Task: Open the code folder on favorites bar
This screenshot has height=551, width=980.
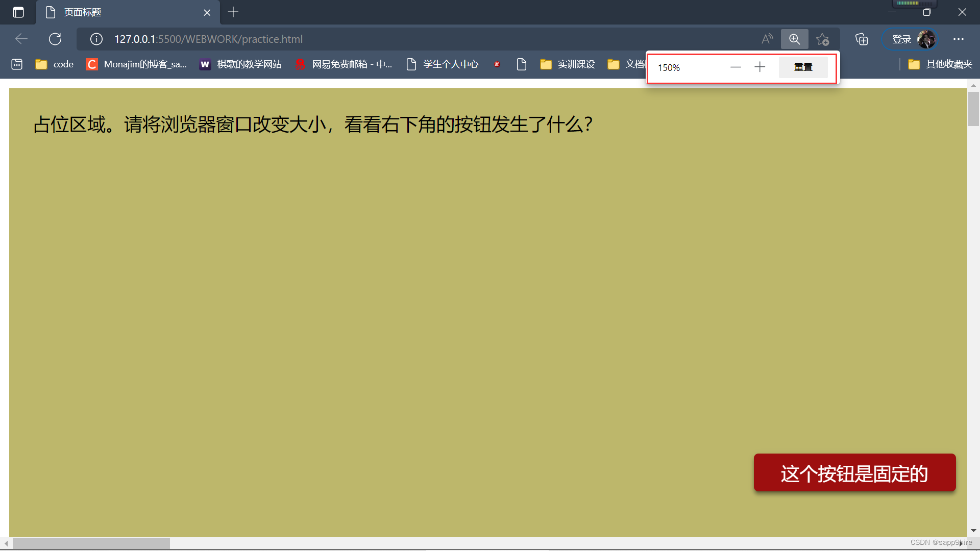Action: click(x=54, y=64)
